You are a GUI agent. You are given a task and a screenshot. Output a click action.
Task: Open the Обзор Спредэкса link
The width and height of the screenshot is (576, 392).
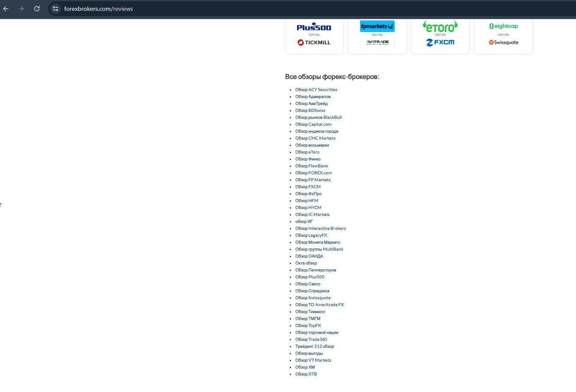coord(312,291)
